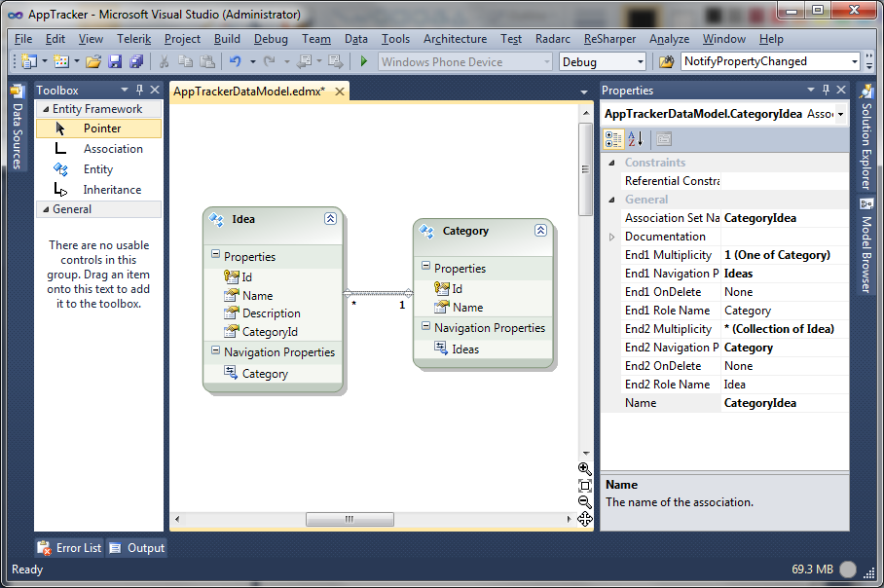Click the Add New Item toolbar icon
The image size is (884, 588).
pos(61,61)
